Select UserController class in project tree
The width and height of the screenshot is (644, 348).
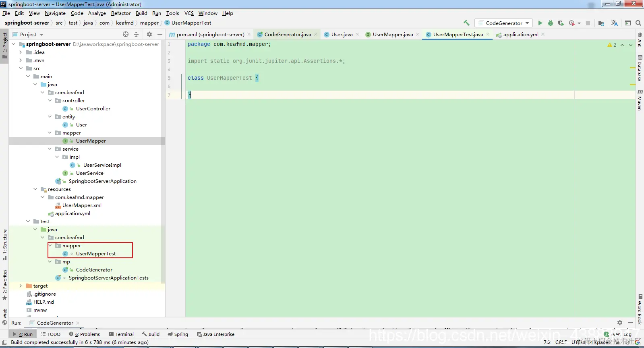point(93,109)
